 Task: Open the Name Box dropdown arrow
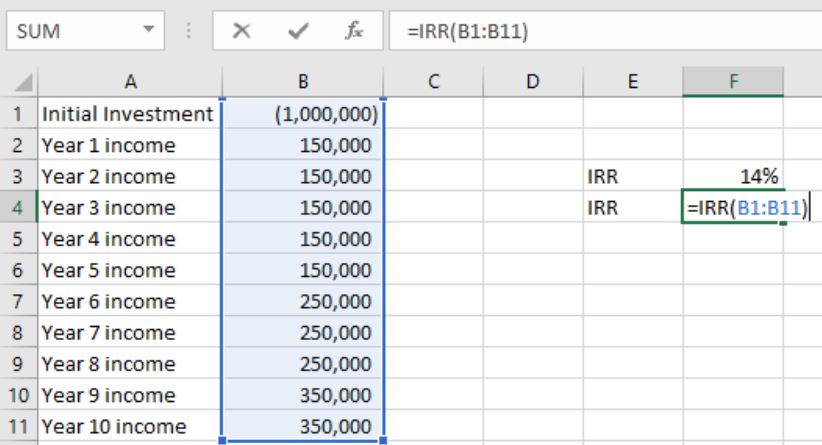pyautogui.click(x=149, y=29)
